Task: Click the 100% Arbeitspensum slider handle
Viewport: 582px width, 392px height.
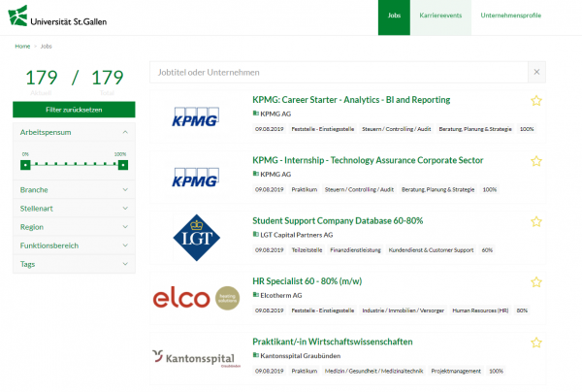Action: pyautogui.click(x=123, y=165)
